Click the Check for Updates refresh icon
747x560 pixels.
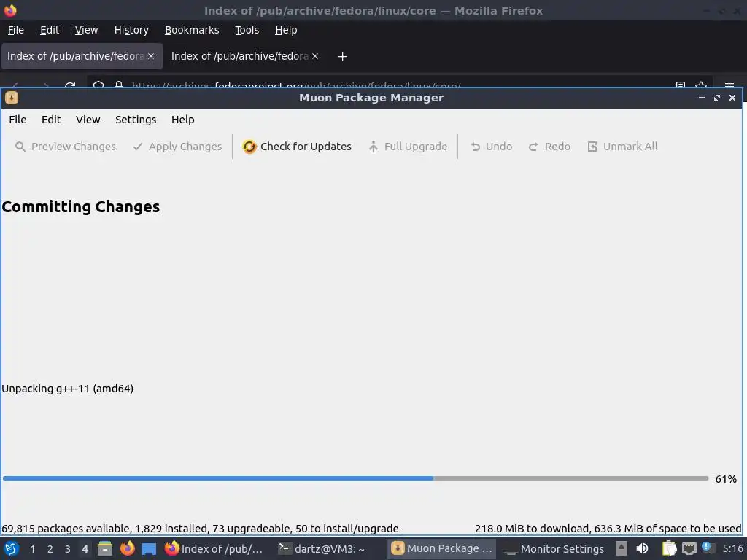tap(249, 147)
